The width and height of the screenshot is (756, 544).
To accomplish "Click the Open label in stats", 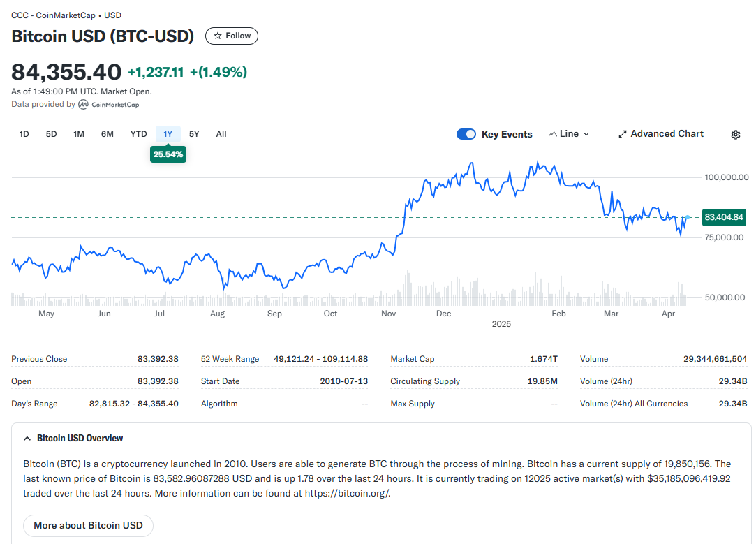I will (21, 381).
